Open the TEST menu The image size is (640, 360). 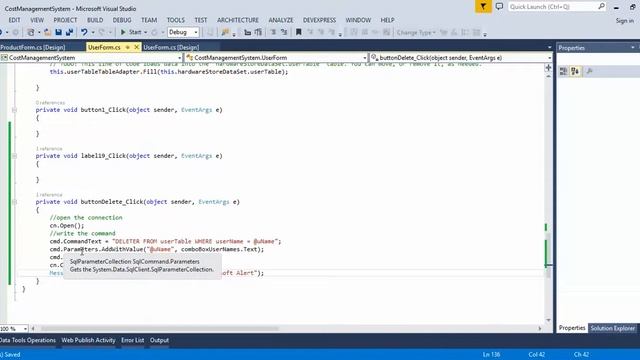coord(201,20)
